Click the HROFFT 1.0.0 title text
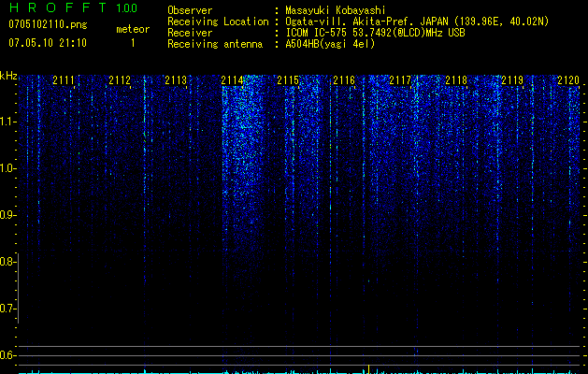The height and width of the screenshot is (374, 588). tap(73, 7)
